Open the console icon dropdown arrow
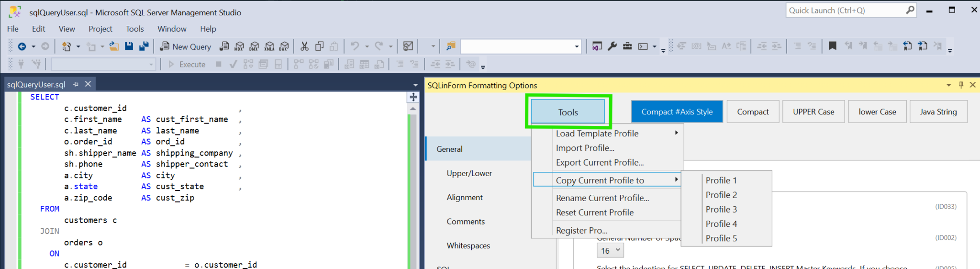Image resolution: width=980 pixels, height=269 pixels. click(655, 46)
